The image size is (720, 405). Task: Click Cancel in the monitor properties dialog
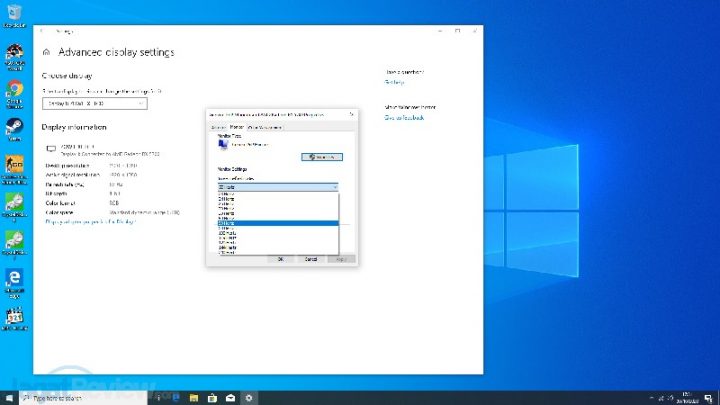[311, 259]
